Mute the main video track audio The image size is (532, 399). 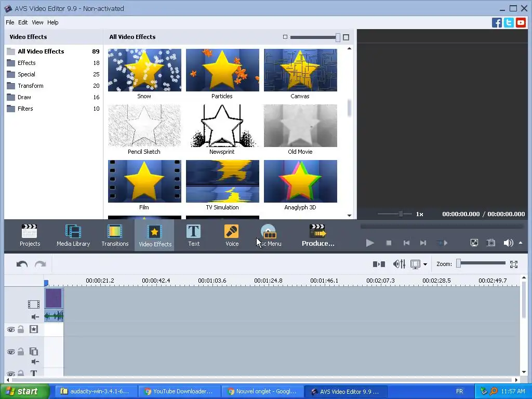35,317
